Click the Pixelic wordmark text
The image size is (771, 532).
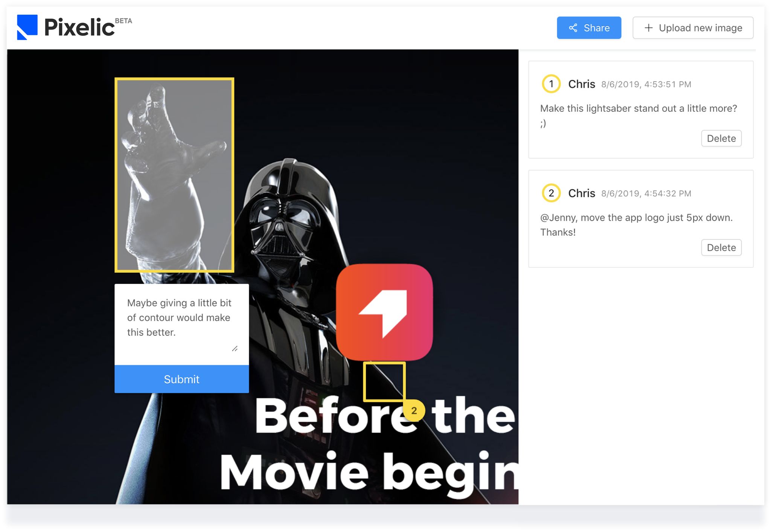(79, 27)
